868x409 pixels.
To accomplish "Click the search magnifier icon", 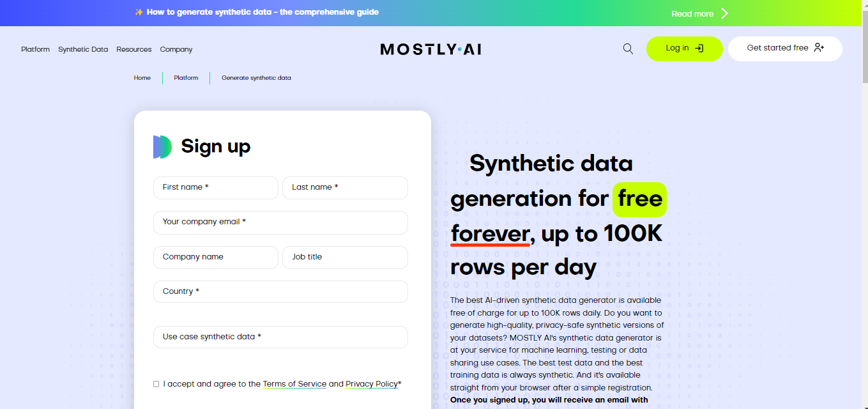I will (628, 49).
